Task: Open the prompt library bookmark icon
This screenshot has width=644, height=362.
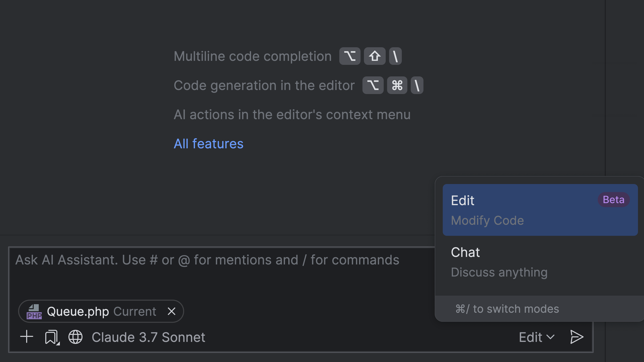Action: 52,337
